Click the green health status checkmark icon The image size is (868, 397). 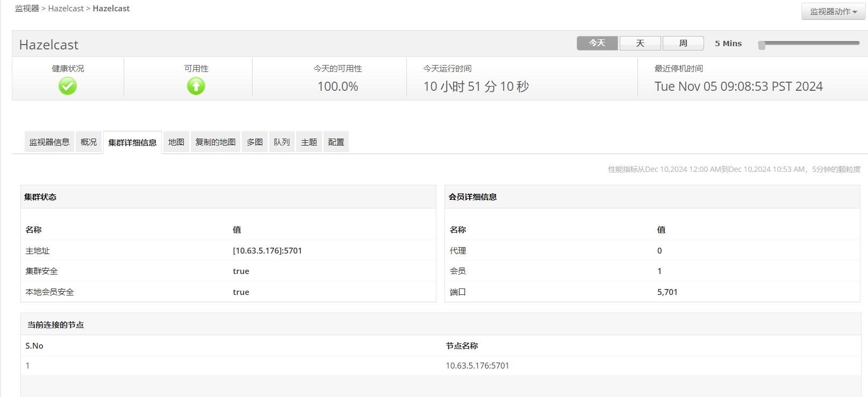[x=68, y=86]
